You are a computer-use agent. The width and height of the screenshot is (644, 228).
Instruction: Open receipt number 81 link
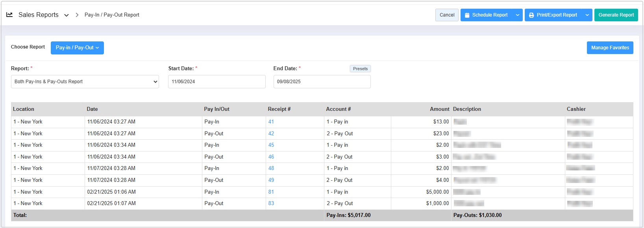click(271, 192)
